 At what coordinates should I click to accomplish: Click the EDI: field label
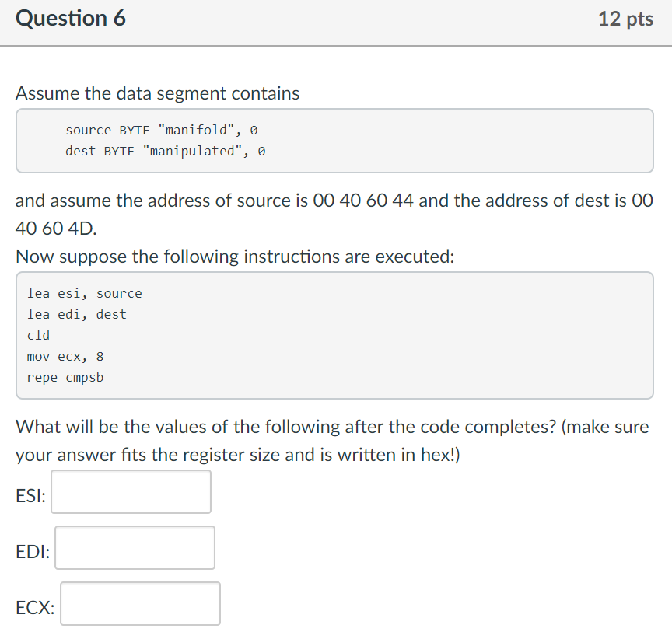point(33,552)
